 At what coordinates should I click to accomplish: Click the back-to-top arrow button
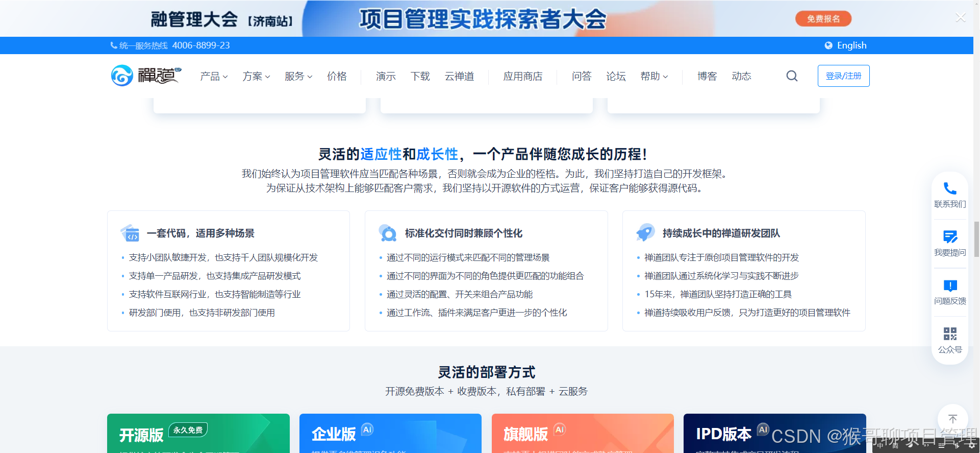click(952, 419)
